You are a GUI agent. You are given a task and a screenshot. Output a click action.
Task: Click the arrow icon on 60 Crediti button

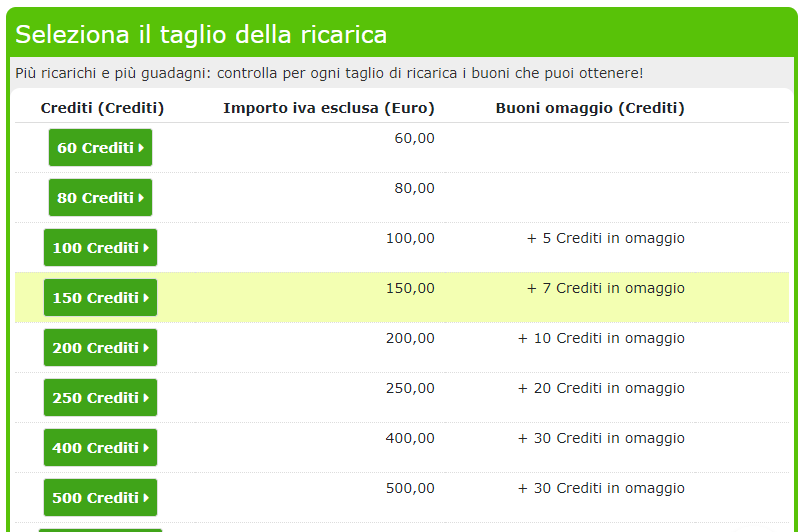coord(142,148)
